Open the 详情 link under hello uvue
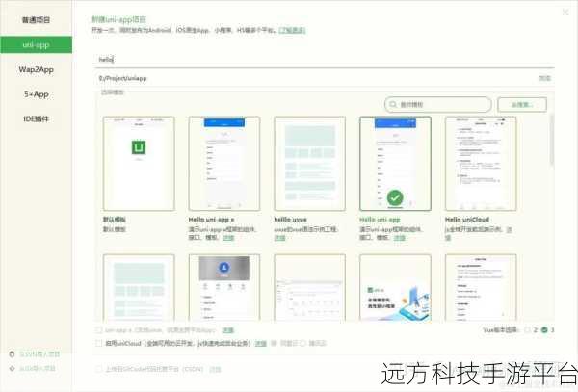Viewport: 578px width, 392px height. point(279,238)
